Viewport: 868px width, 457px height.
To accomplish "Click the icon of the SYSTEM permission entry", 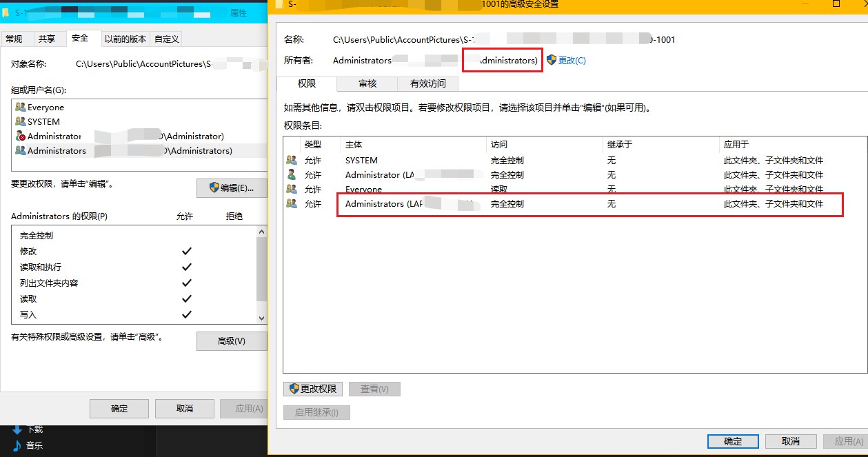I will tap(292, 161).
